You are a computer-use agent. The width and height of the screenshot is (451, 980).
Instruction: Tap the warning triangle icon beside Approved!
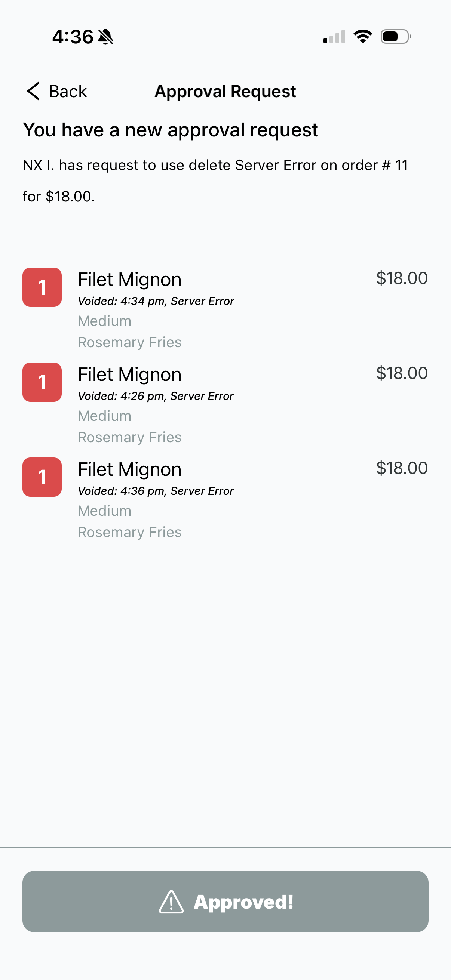pyautogui.click(x=171, y=902)
